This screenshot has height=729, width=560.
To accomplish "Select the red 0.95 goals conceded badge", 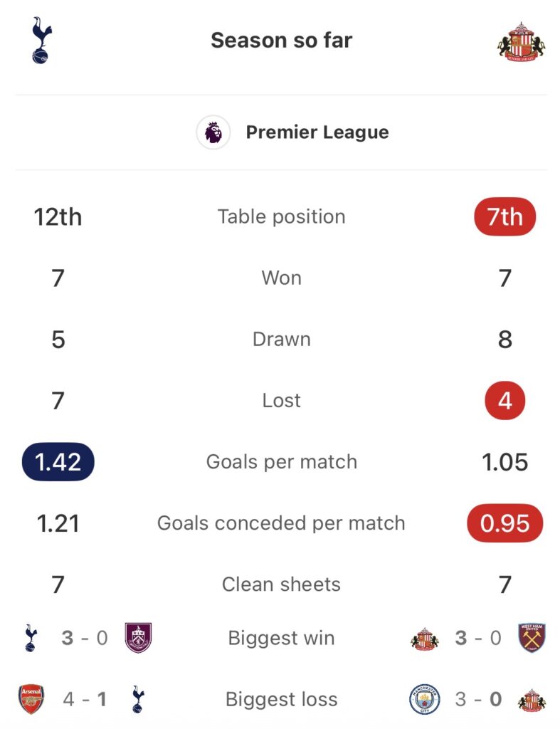I will [503, 523].
